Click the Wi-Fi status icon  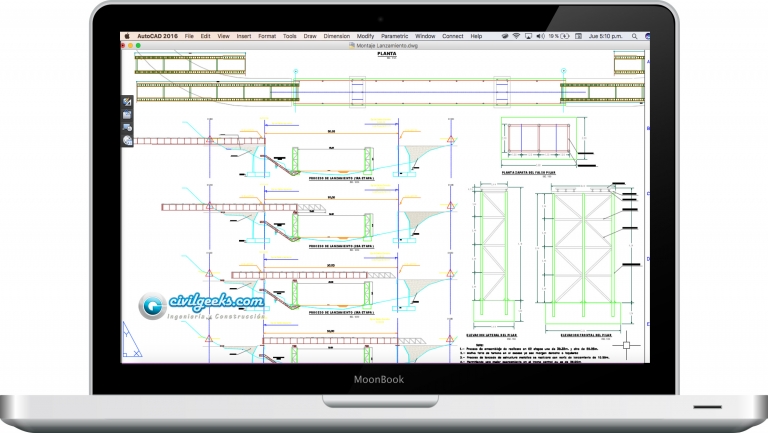pos(516,36)
